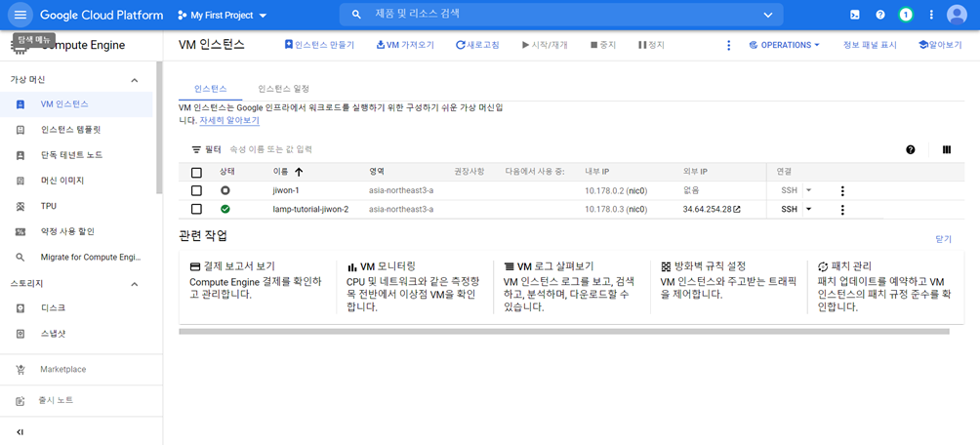The image size is (980, 445).
Task: Open the My First Project selector
Action: point(222,15)
